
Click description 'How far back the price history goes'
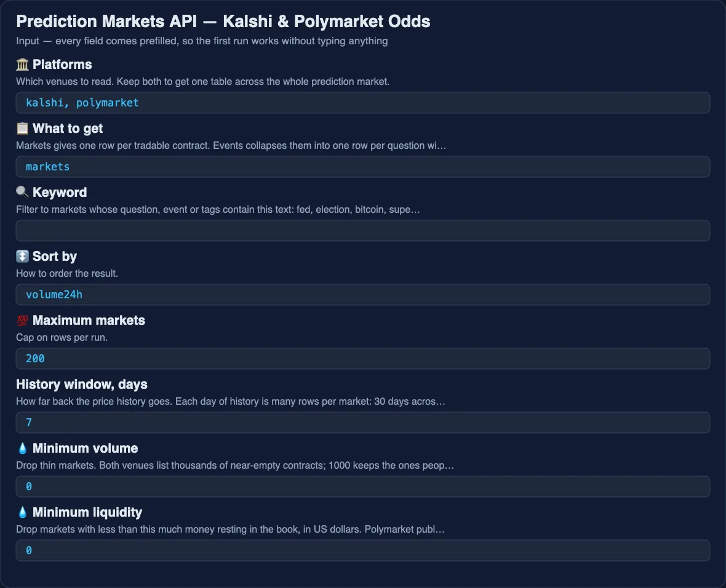[231, 401]
